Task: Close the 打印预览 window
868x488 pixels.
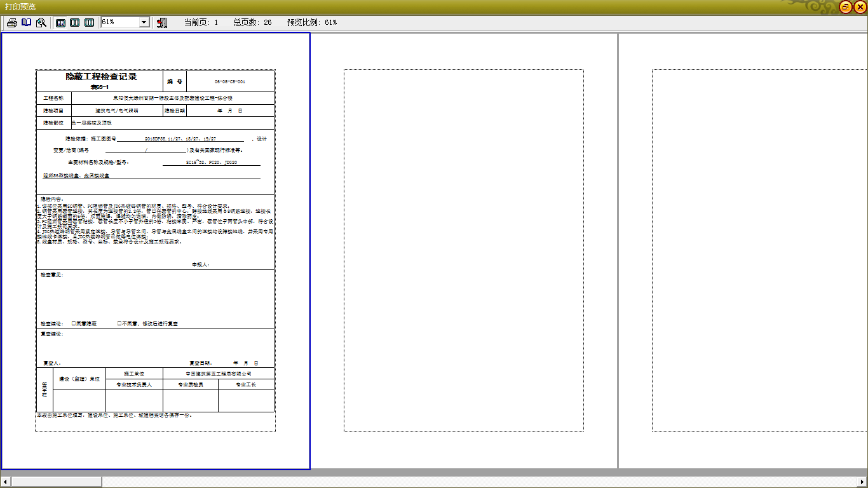Action: [x=860, y=7]
